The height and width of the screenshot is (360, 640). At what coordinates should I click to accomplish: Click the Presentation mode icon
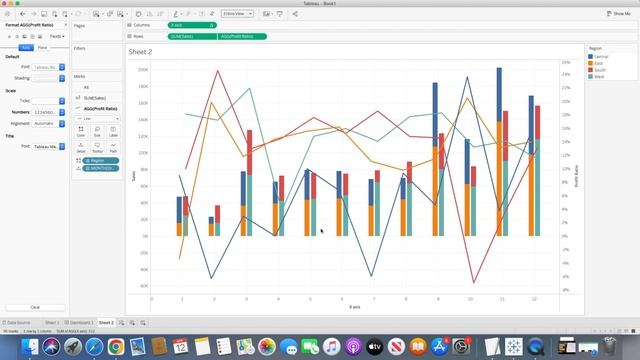click(280, 14)
